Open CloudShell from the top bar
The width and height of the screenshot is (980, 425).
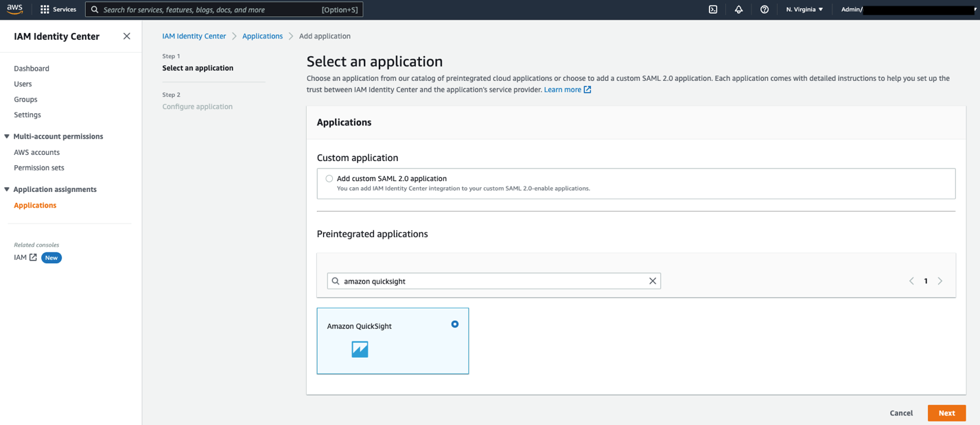pos(713,10)
